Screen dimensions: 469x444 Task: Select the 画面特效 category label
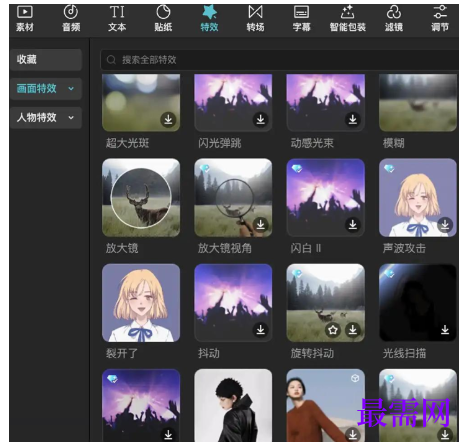[x=37, y=89]
